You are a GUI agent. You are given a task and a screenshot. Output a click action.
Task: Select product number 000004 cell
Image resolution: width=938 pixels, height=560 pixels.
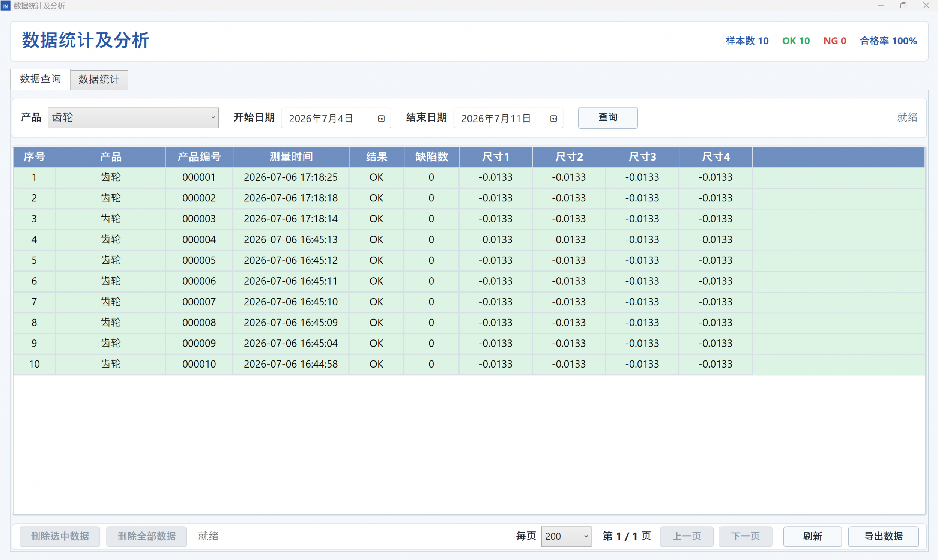pos(199,240)
